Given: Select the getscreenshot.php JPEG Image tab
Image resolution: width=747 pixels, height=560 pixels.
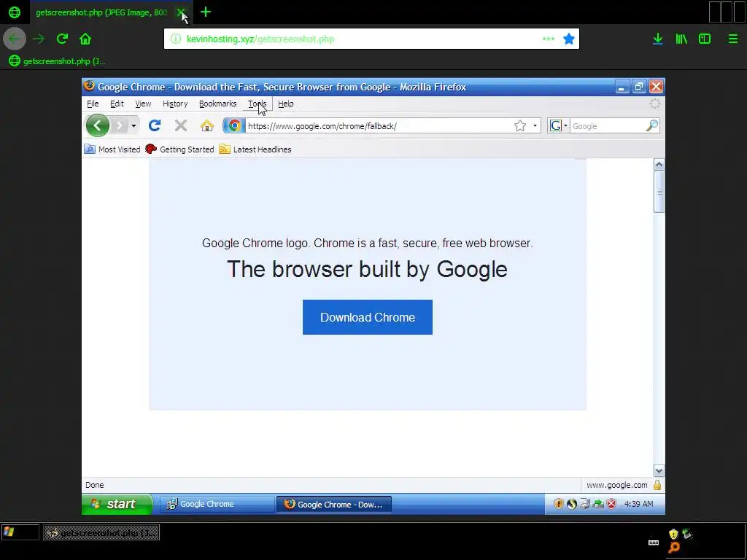Looking at the screenshot, I should [101, 12].
